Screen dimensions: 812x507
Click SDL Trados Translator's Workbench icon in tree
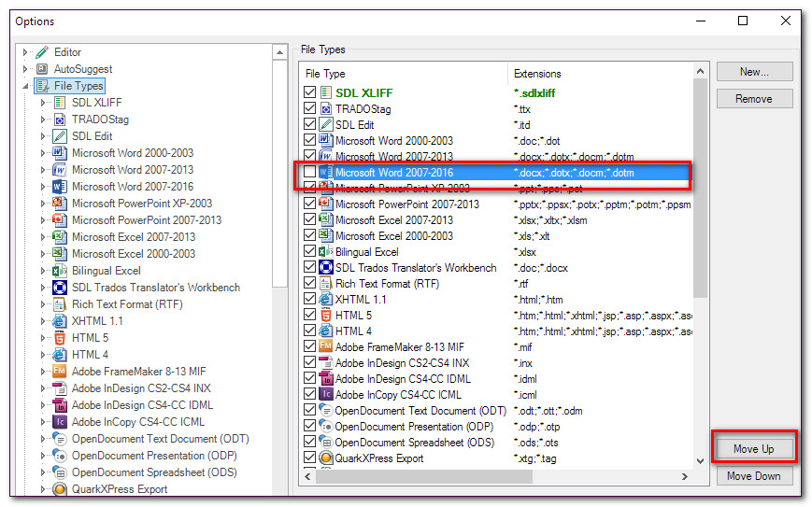[60, 288]
